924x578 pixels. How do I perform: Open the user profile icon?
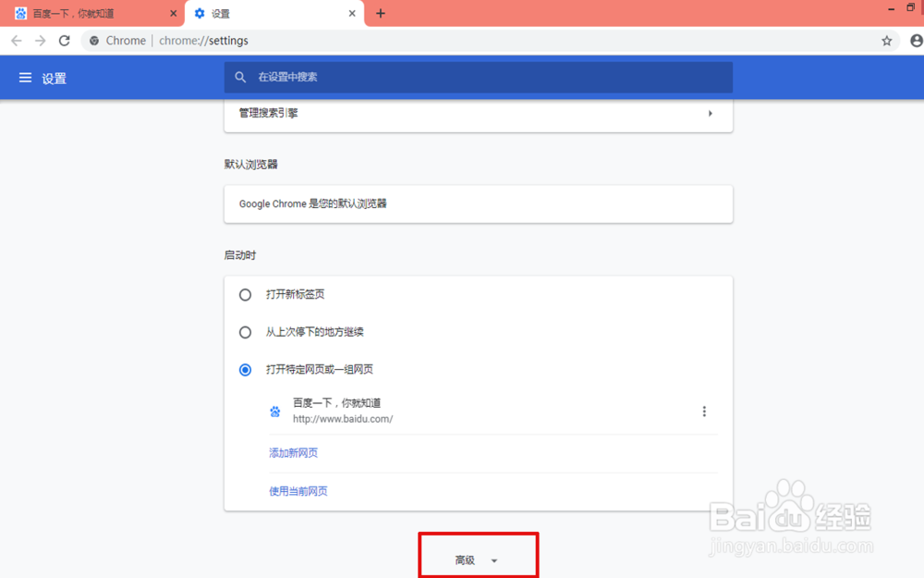[917, 41]
